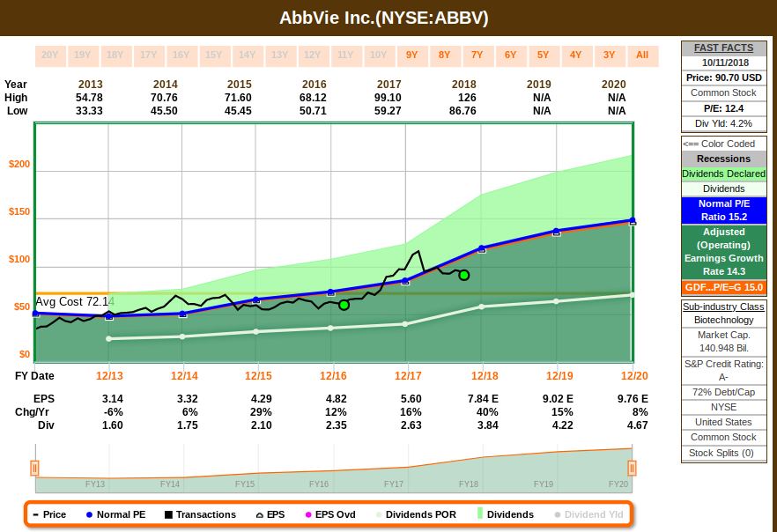Select the 8Y time range tab
This screenshot has width=777, height=532.
[x=445, y=55]
